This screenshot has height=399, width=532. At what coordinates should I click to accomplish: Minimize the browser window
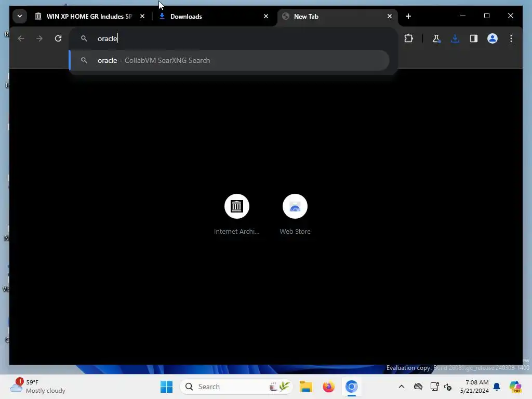pos(463,16)
